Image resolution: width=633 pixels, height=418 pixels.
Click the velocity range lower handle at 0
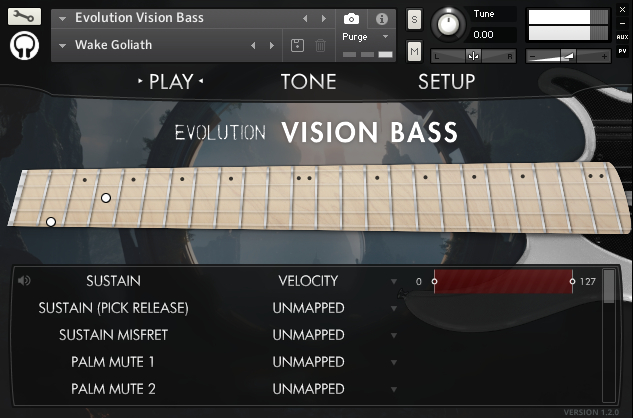coord(434,281)
